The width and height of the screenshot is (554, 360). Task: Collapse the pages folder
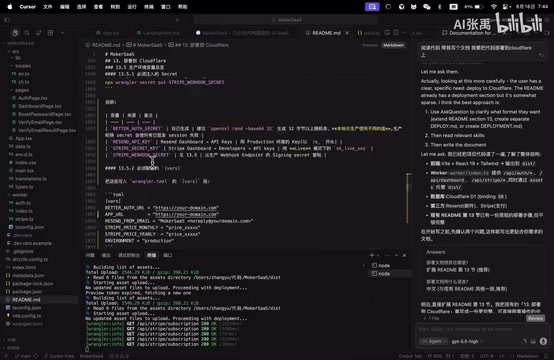coord(22,90)
